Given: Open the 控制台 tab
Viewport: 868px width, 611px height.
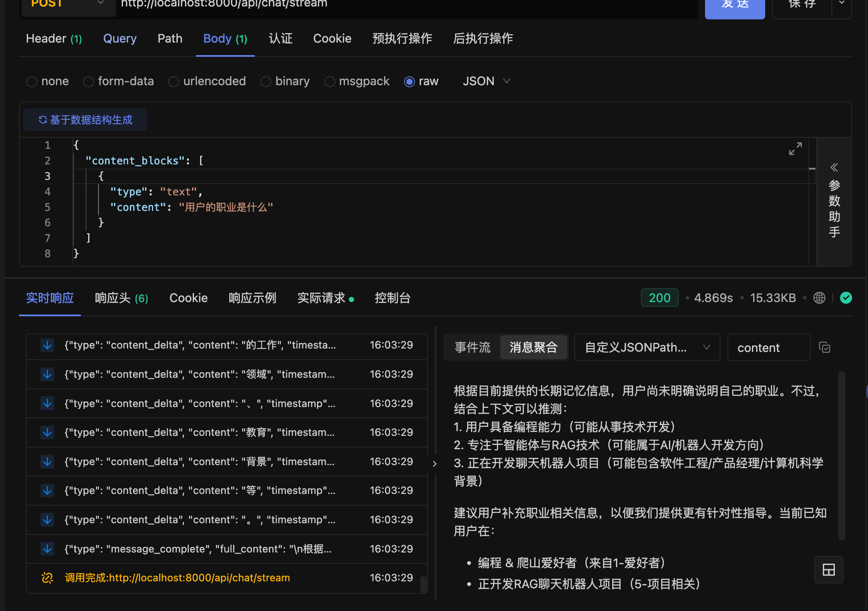Looking at the screenshot, I should tap(392, 298).
